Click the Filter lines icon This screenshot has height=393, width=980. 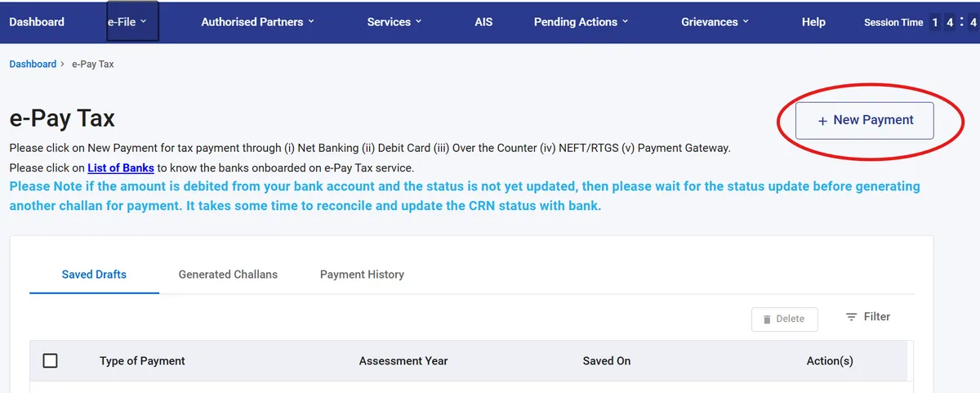(852, 317)
